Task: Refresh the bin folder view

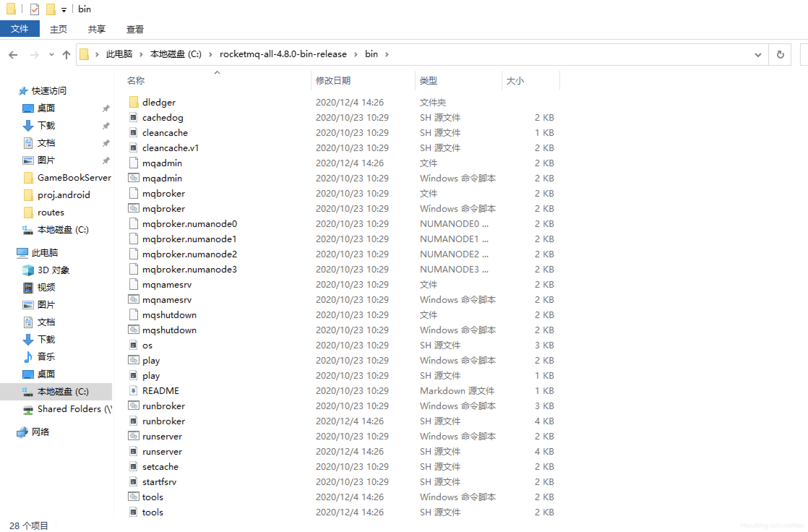Action: [780, 55]
